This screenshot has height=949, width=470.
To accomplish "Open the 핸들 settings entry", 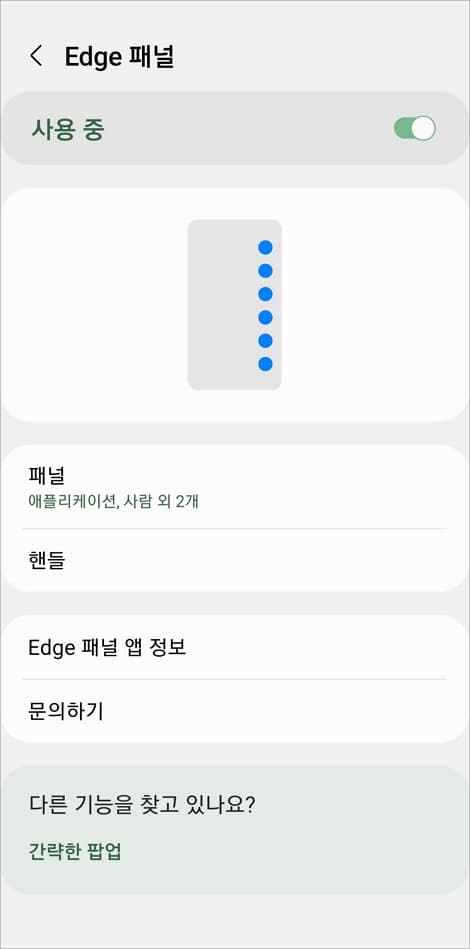I will pyautogui.click(x=235, y=560).
